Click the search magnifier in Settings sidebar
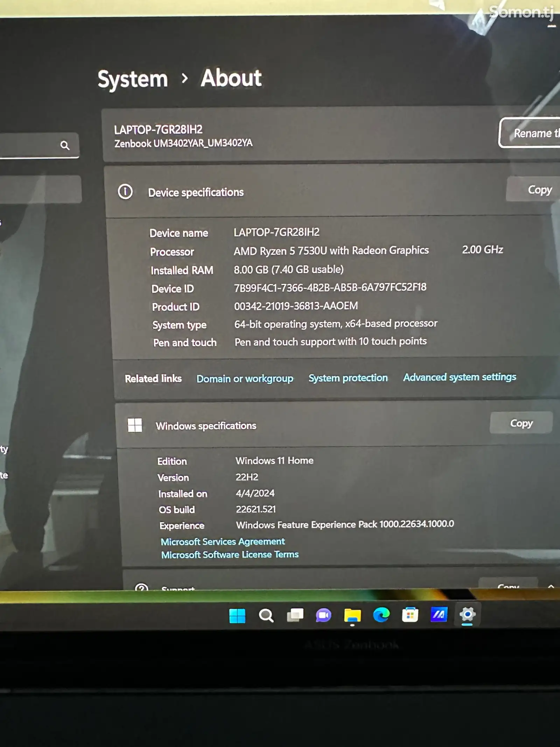This screenshot has width=560, height=747. point(65,145)
